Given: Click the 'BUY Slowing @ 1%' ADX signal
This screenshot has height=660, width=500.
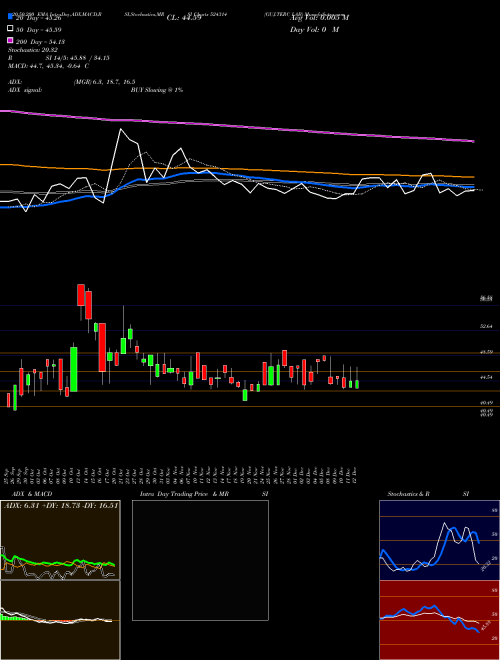Looking at the screenshot, I should (x=157, y=90).
